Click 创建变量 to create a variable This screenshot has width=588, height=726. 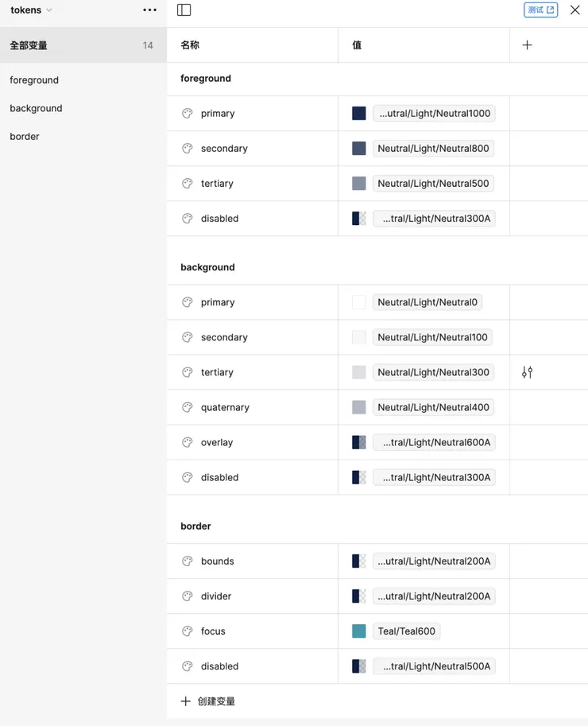pyautogui.click(x=208, y=701)
